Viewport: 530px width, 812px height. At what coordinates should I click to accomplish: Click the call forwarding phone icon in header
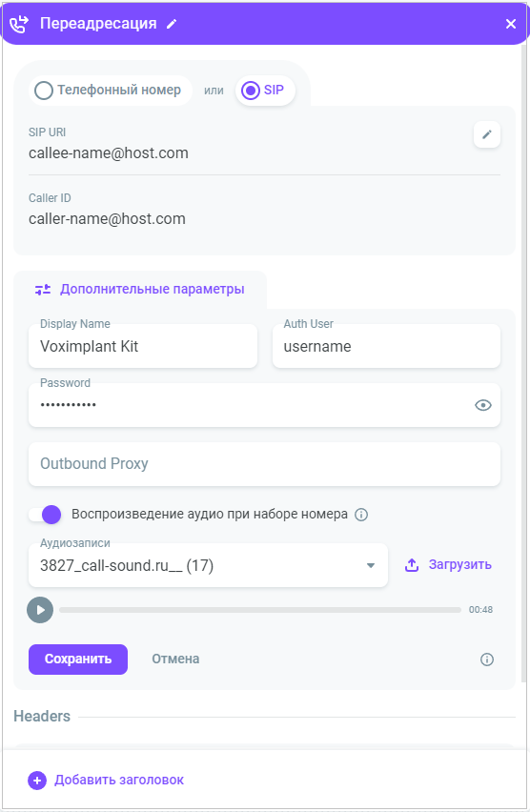tap(19, 24)
